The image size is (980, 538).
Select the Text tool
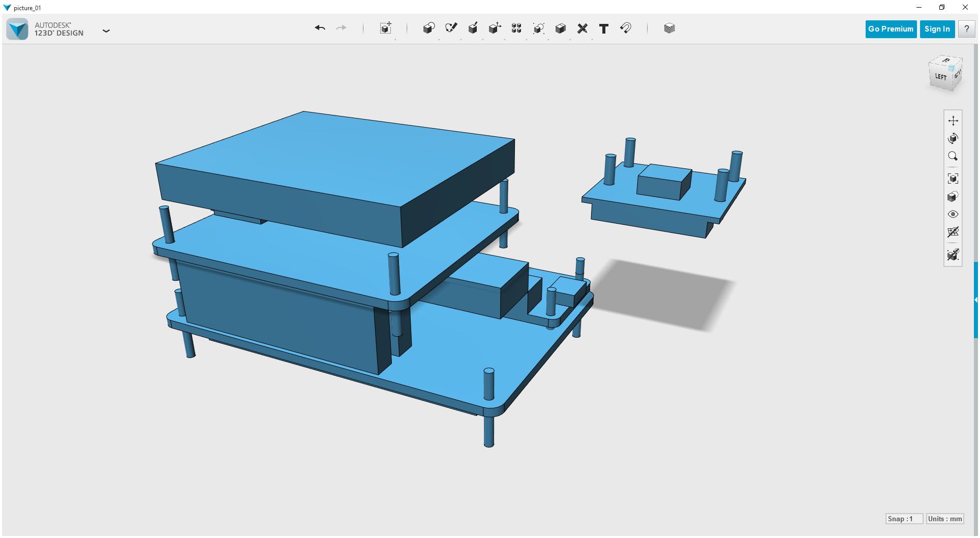click(603, 28)
